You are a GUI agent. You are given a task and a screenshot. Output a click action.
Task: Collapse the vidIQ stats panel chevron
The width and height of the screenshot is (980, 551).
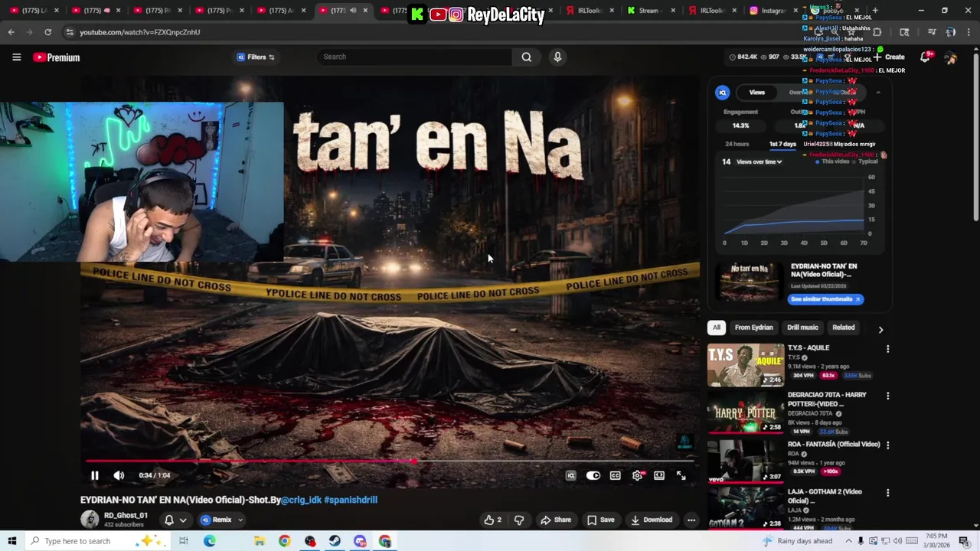tap(878, 93)
